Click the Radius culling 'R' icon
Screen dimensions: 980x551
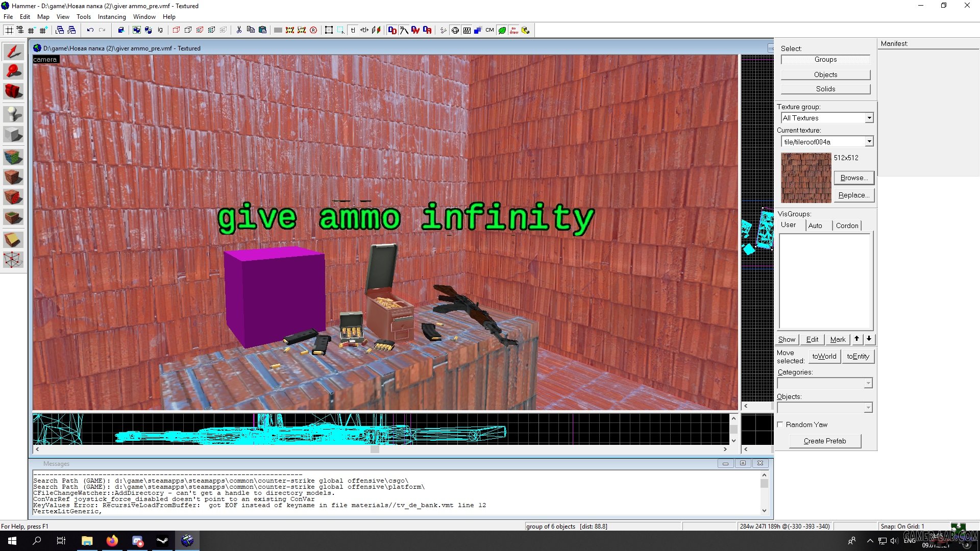pyautogui.click(x=313, y=30)
